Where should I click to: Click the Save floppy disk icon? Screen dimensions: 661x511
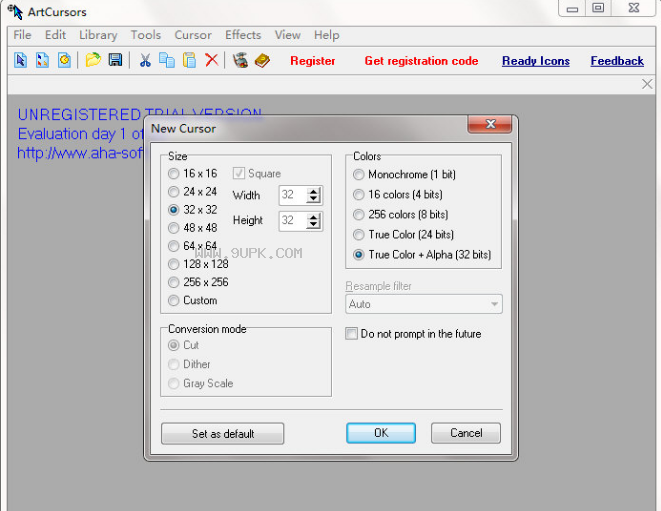[115, 60]
